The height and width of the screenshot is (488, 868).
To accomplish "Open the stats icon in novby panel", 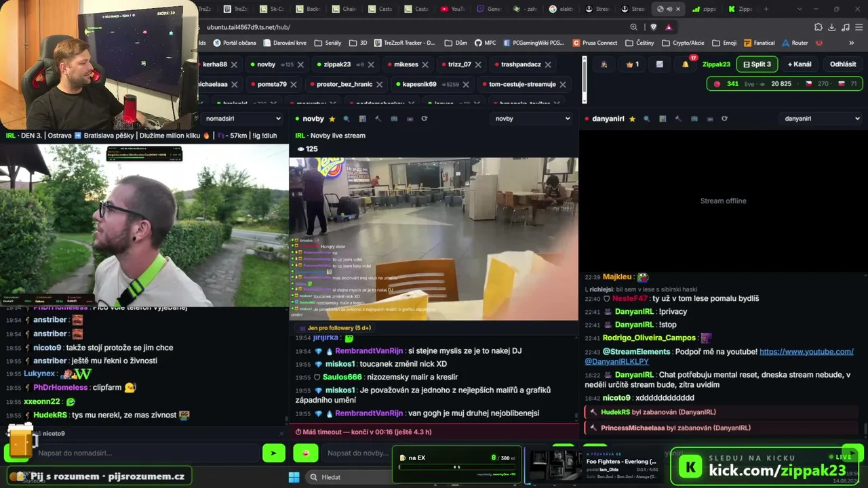I will tap(362, 119).
